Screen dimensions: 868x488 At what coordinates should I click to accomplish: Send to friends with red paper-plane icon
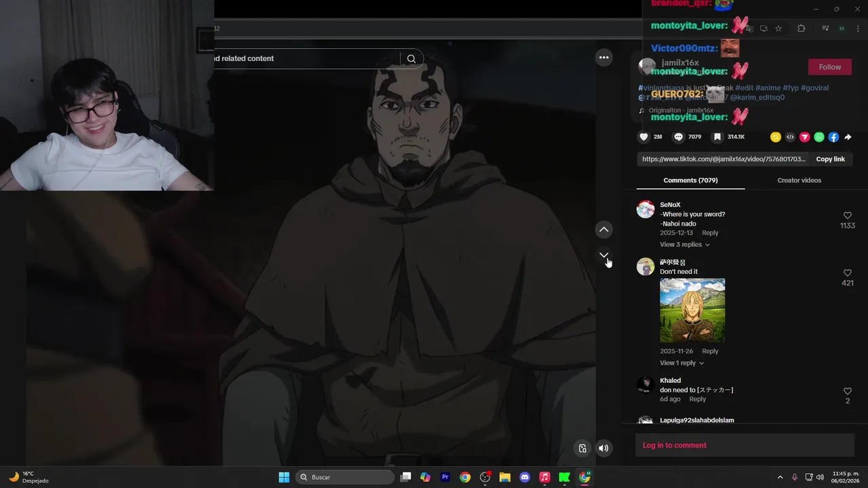point(804,137)
